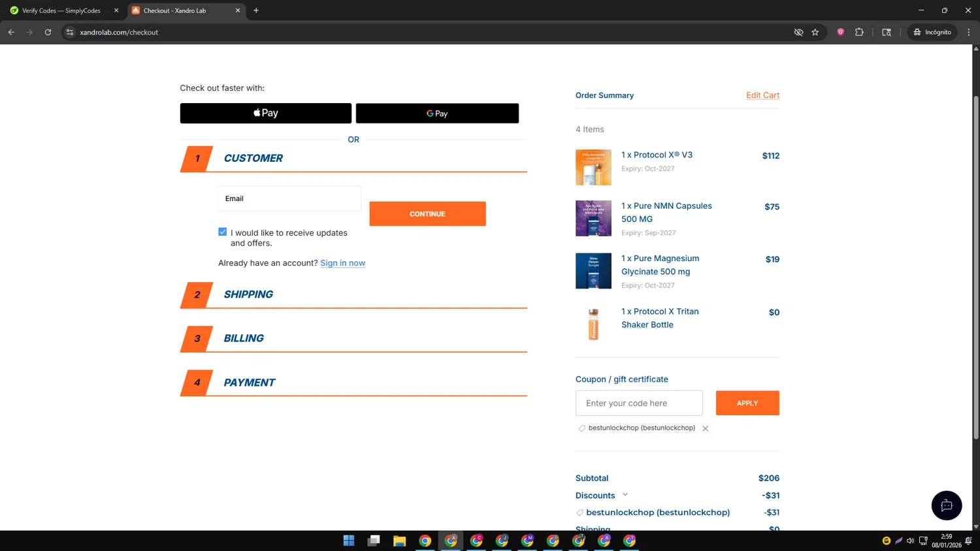Open a new browser tab
This screenshot has width=980, height=551.
pyautogui.click(x=256, y=10)
